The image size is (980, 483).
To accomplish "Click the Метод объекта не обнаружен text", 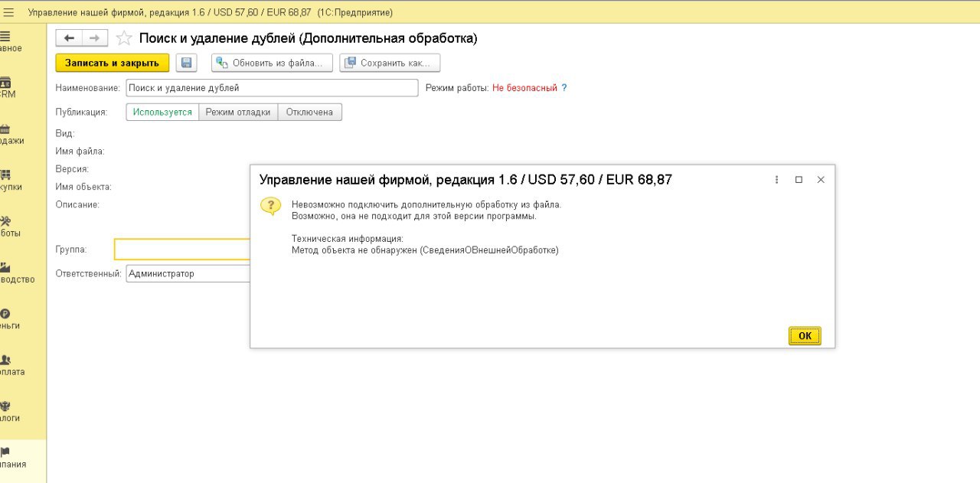I will coord(425,250).
